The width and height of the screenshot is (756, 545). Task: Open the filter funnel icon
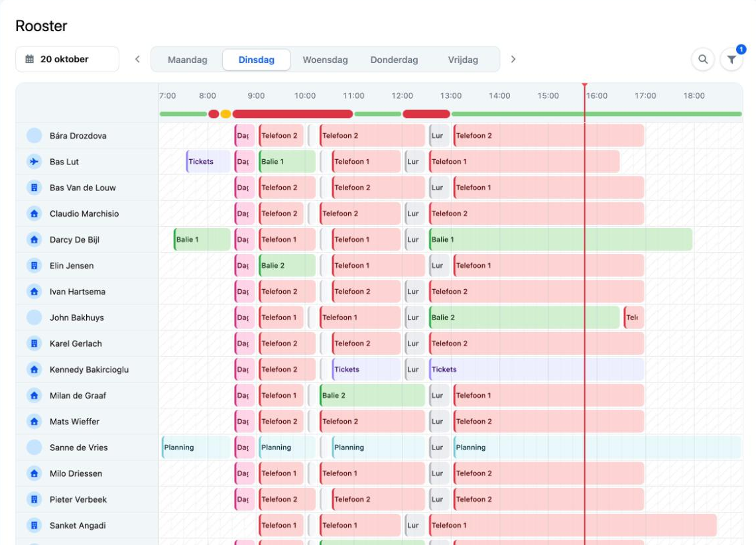tap(731, 59)
